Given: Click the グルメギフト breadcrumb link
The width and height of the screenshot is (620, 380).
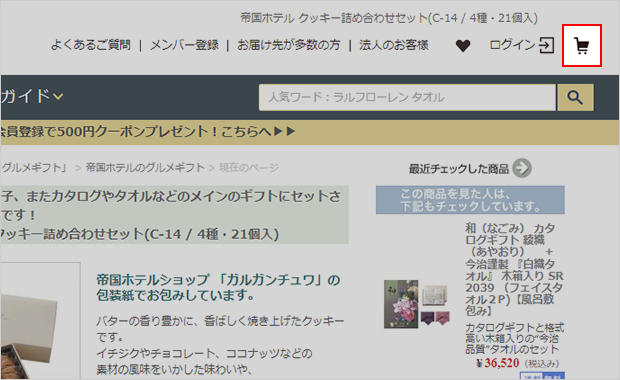Looking at the screenshot, I should 34,168.
